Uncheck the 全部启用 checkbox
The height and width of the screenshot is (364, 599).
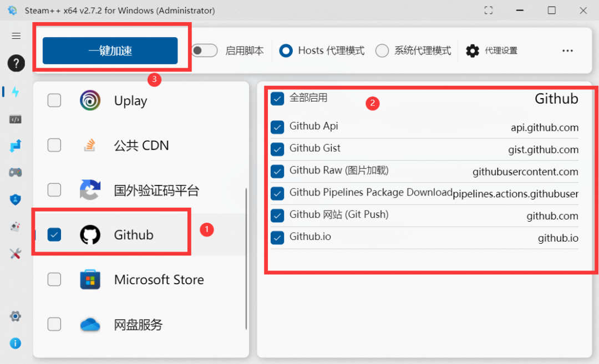point(277,99)
